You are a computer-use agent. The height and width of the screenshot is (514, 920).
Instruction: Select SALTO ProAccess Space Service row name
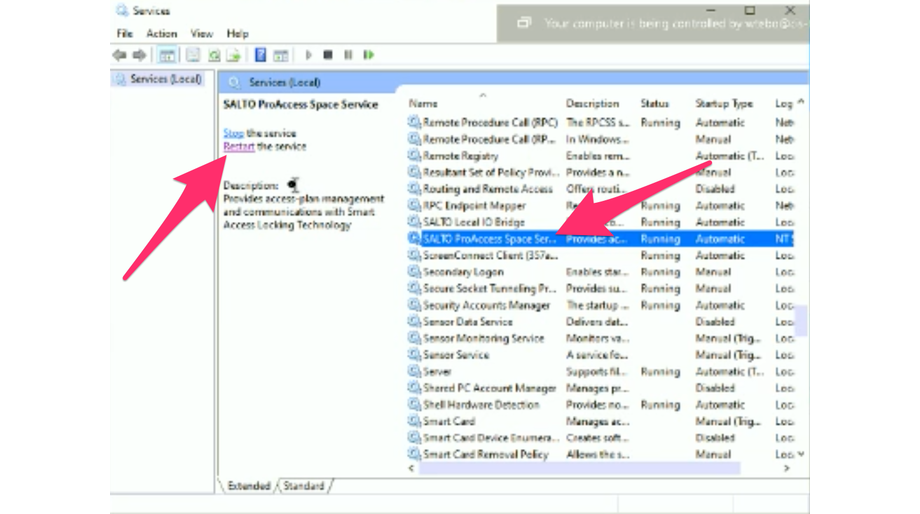point(489,239)
